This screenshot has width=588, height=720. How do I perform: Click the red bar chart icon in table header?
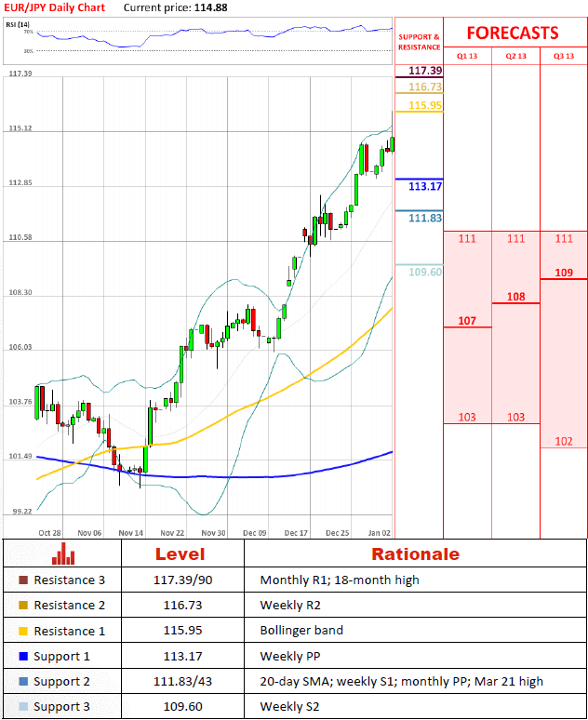pos(63,553)
